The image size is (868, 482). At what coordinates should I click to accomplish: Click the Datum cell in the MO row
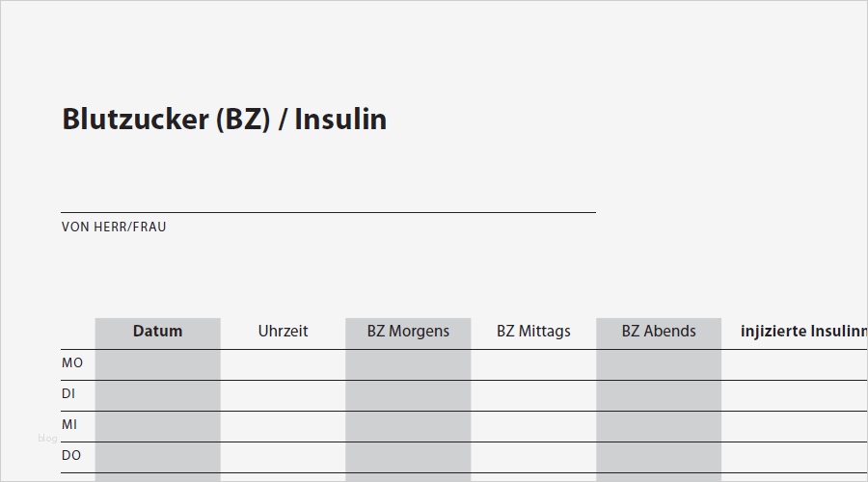click(x=157, y=364)
